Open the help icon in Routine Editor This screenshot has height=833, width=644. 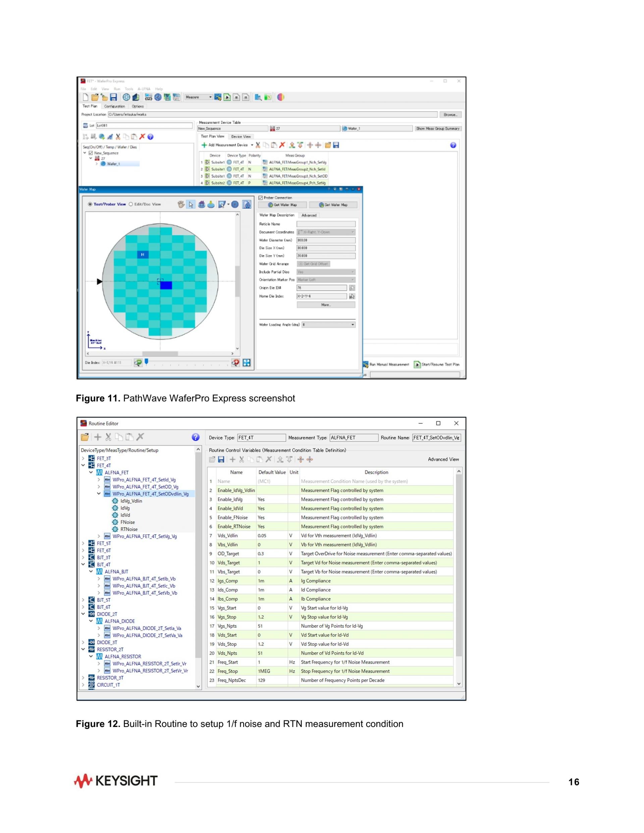click(195, 437)
